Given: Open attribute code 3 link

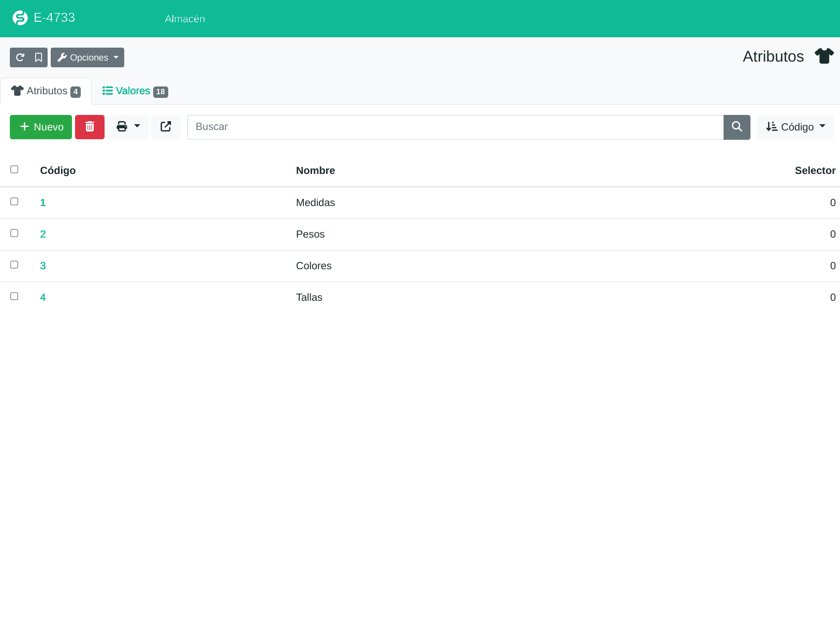Looking at the screenshot, I should click(x=43, y=266).
